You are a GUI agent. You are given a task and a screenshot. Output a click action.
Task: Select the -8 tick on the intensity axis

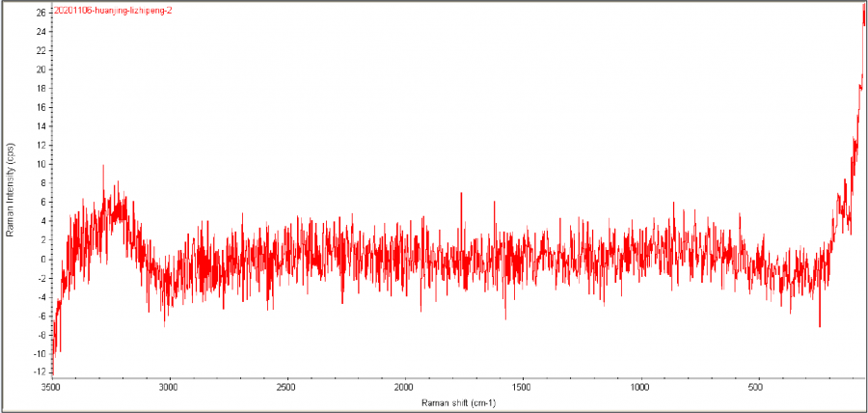[42, 335]
